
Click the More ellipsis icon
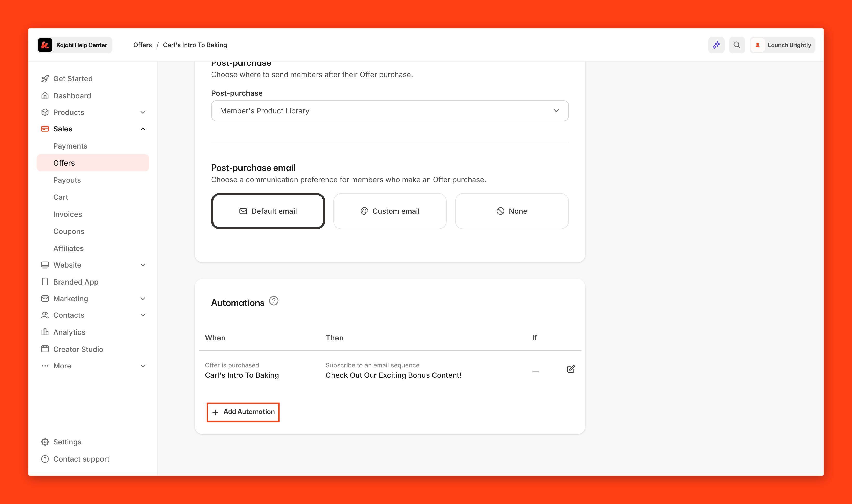click(45, 366)
